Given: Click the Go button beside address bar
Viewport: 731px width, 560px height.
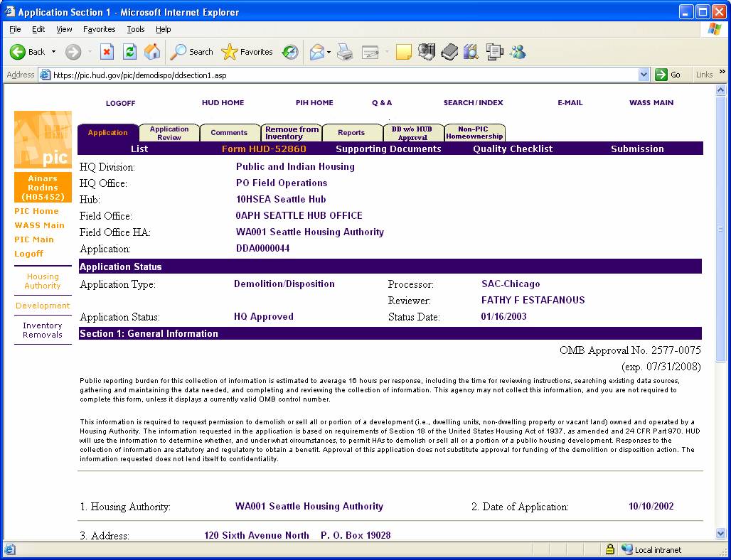Looking at the screenshot, I should pos(668,75).
